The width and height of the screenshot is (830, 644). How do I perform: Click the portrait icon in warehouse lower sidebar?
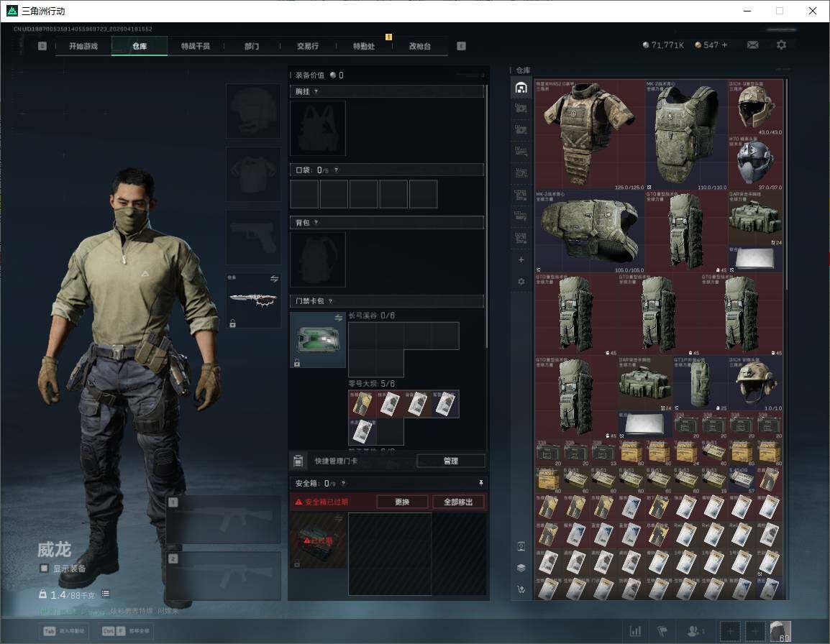click(x=521, y=546)
